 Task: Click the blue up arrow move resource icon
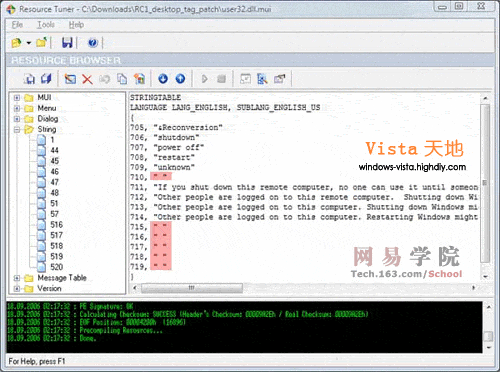pyautogui.click(x=180, y=79)
